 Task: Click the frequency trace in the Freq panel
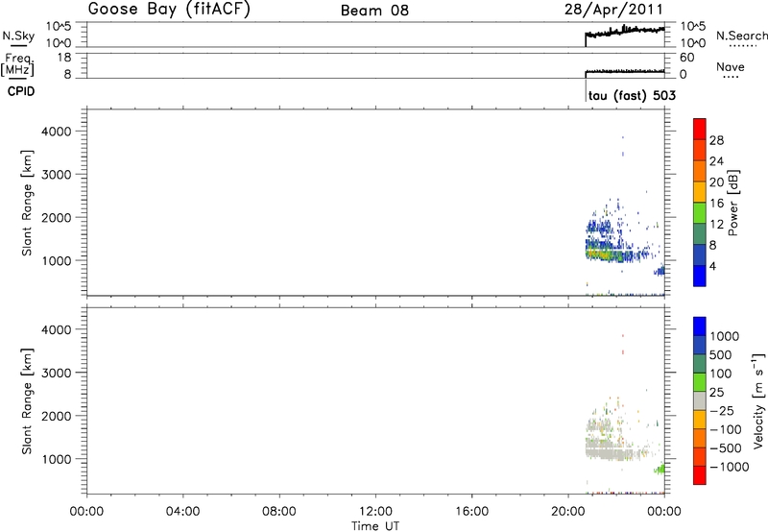click(x=625, y=71)
